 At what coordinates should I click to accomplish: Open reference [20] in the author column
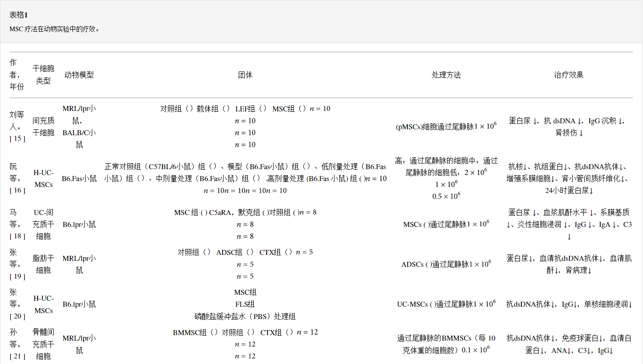tap(17, 316)
